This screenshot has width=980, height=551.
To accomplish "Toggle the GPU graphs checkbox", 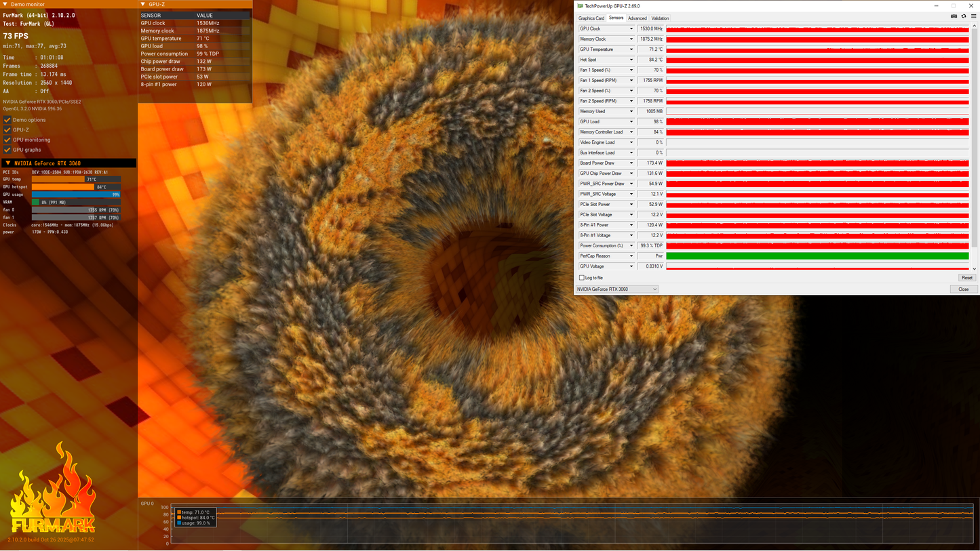I will click(x=7, y=150).
